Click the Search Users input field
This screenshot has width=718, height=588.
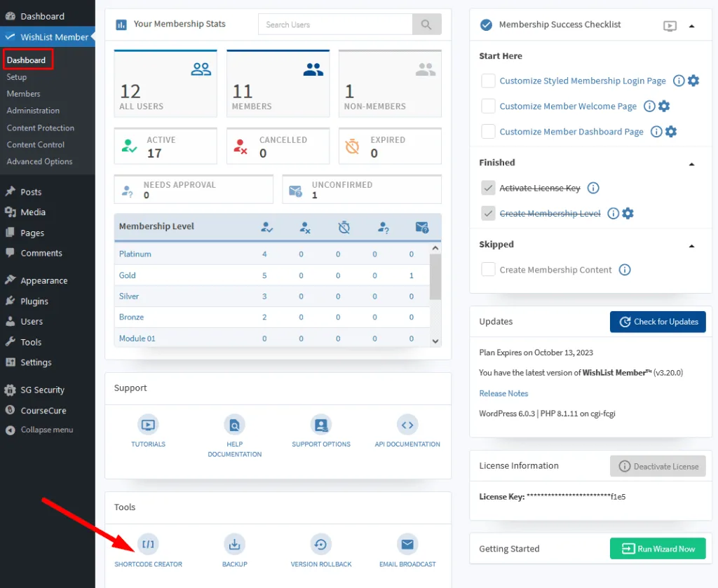tap(334, 24)
